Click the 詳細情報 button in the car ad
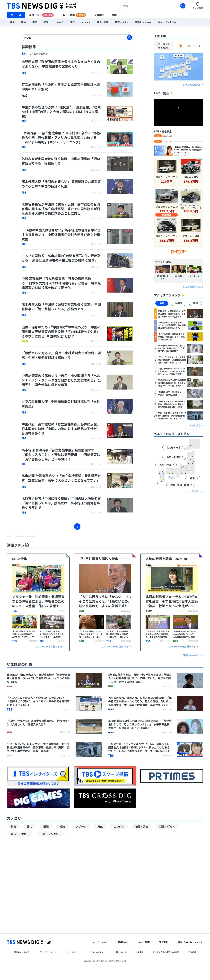Screen dimensions: 210x980 (x=167, y=215)
